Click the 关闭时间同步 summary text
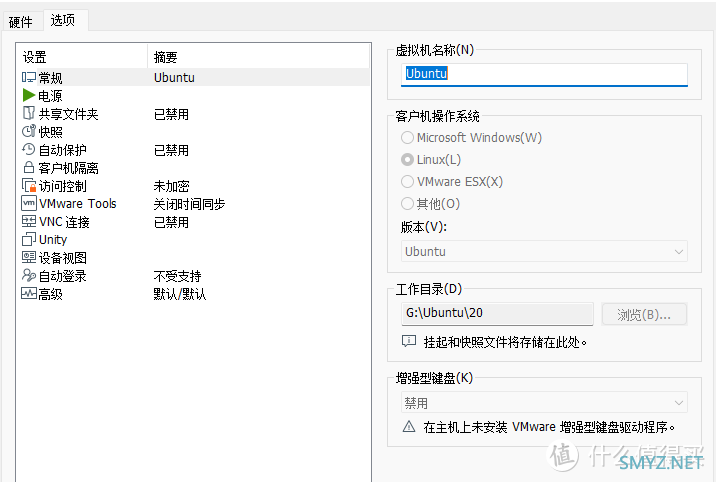The height and width of the screenshot is (482, 716). pyautogui.click(x=189, y=204)
